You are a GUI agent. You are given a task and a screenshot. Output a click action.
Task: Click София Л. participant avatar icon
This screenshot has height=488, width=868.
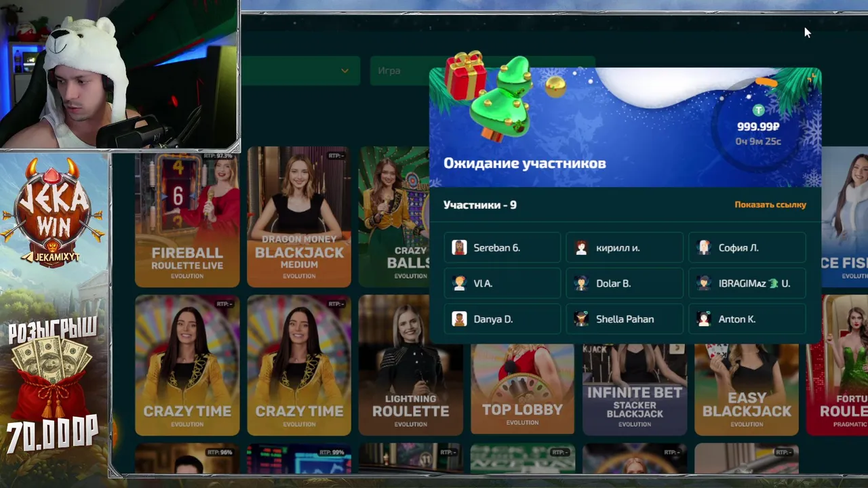point(704,248)
